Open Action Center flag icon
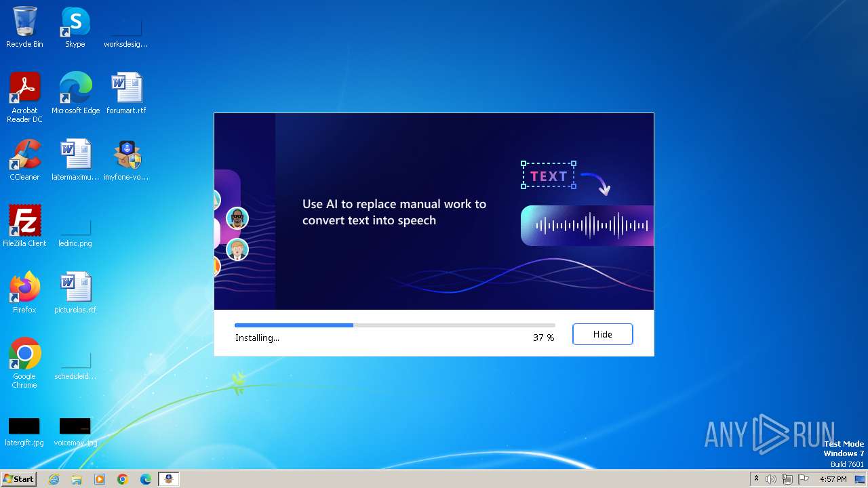Viewport: 868px width, 488px height. pos(804,479)
